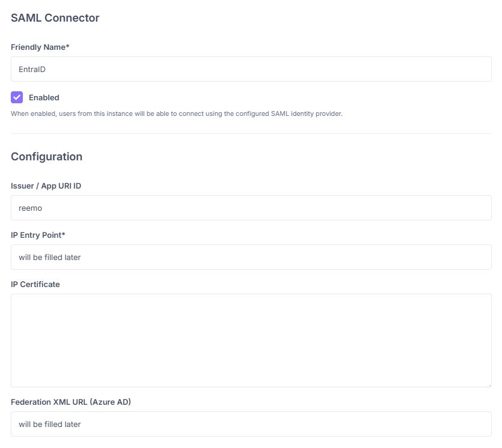Click the required asterisk after Friendly Name
This screenshot has width=502, height=448.
pos(68,46)
